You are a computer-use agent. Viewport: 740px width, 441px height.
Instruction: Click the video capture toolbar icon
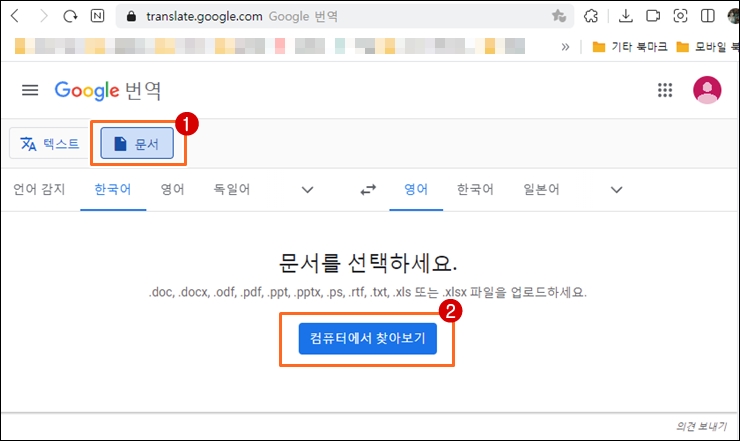point(653,16)
